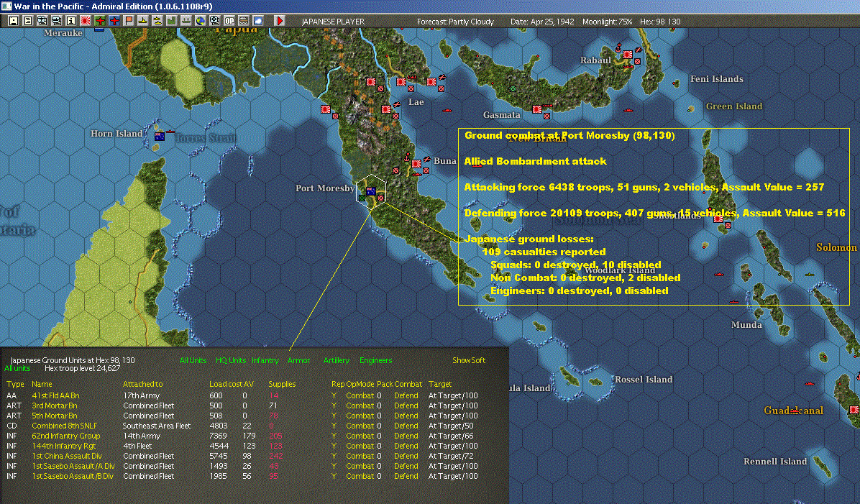
Task: Click the Japanese flag at Guadalcanal
Action: click(854, 410)
